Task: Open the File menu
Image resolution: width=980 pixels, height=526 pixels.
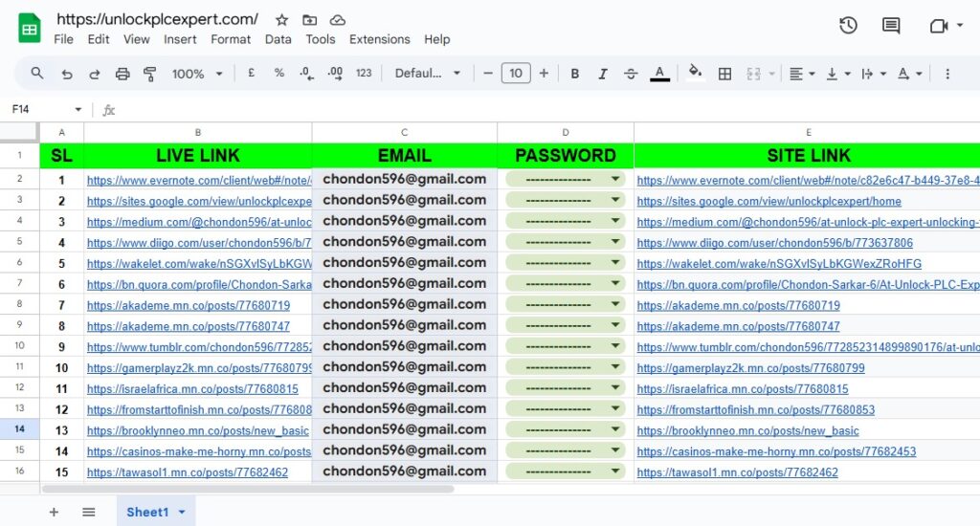Action: pyautogui.click(x=63, y=39)
